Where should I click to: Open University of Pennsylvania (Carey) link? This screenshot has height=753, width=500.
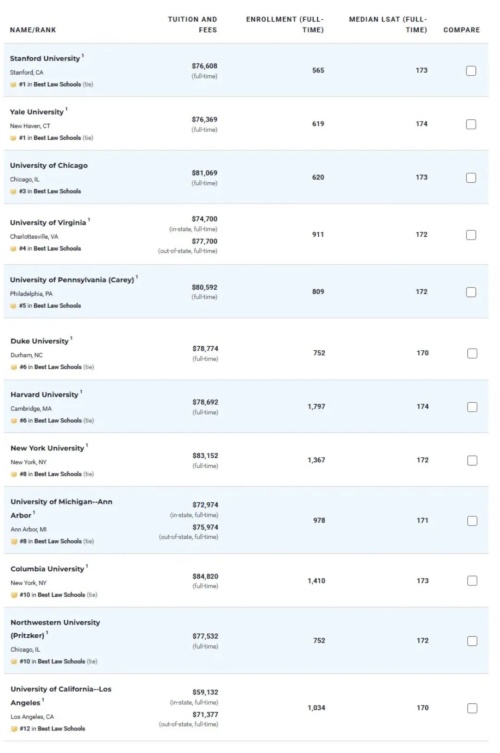click(72, 280)
